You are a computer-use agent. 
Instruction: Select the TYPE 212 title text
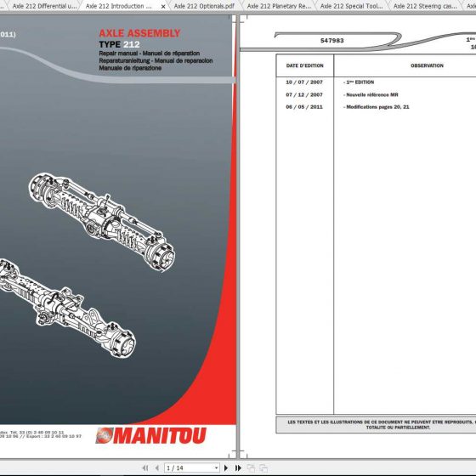pyautogui.click(x=119, y=44)
